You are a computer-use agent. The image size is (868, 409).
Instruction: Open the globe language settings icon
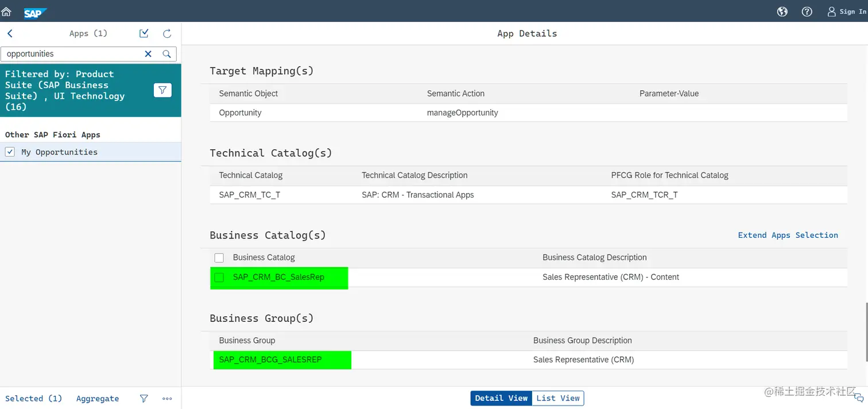[782, 11]
